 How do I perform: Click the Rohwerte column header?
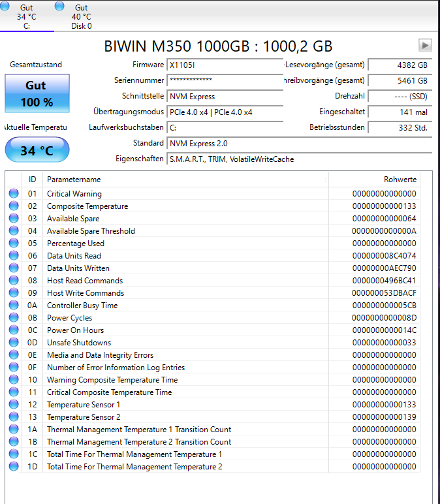click(375, 180)
